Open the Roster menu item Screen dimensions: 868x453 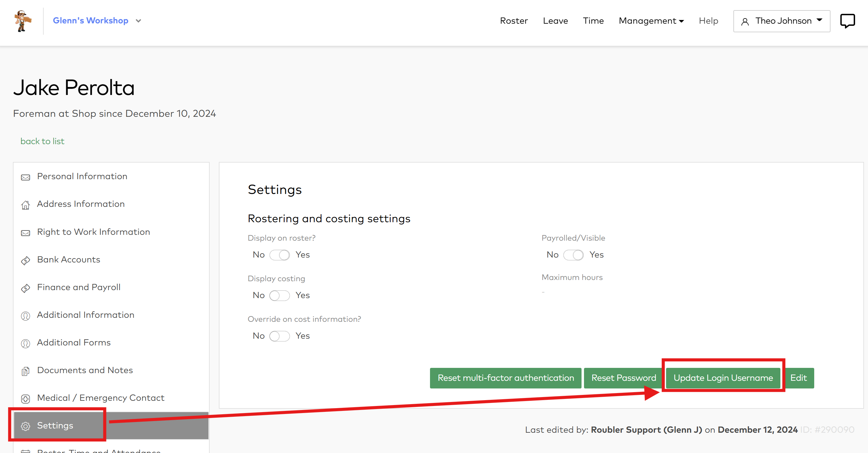click(x=514, y=21)
